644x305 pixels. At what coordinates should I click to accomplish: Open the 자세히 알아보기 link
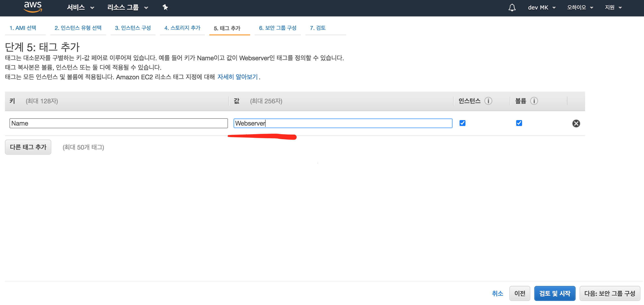click(x=237, y=77)
